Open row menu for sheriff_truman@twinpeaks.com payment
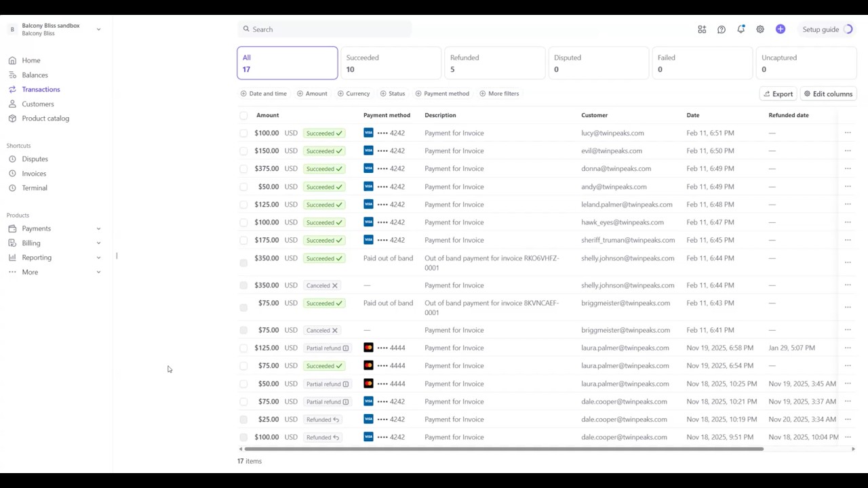This screenshot has height=488, width=868. tap(848, 240)
